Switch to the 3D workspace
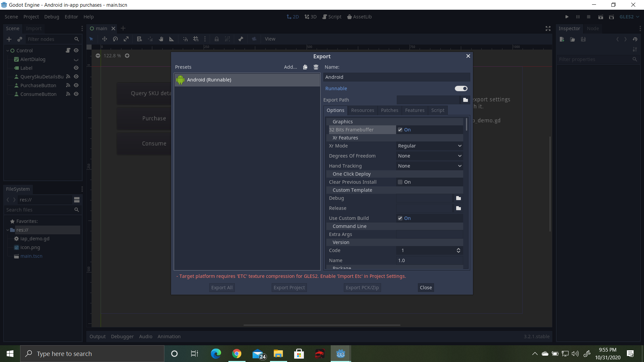The image size is (644, 362). coord(310,17)
